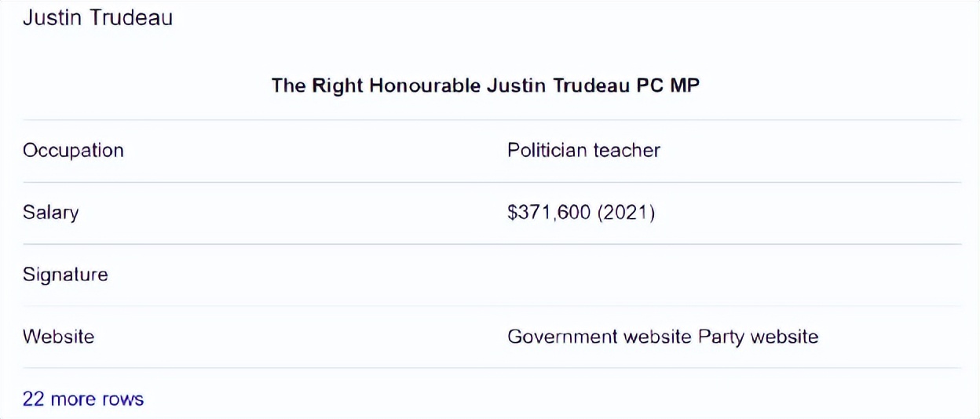Open the "Government website" link

point(600,337)
